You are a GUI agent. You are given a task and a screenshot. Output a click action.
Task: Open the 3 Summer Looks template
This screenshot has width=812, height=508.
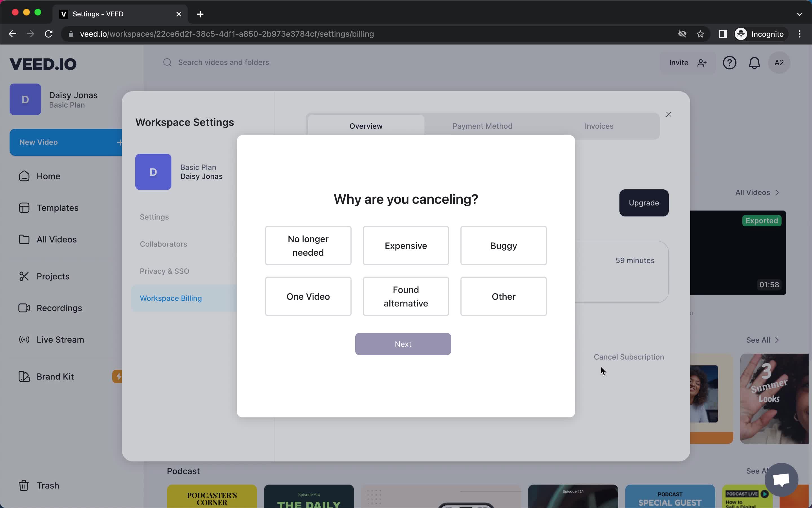[774, 398]
